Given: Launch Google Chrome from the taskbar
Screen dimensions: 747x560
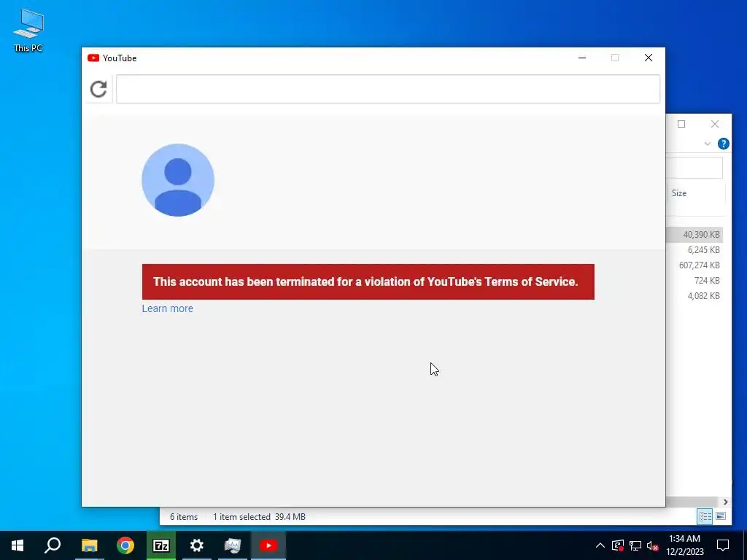Looking at the screenshot, I should (125, 545).
